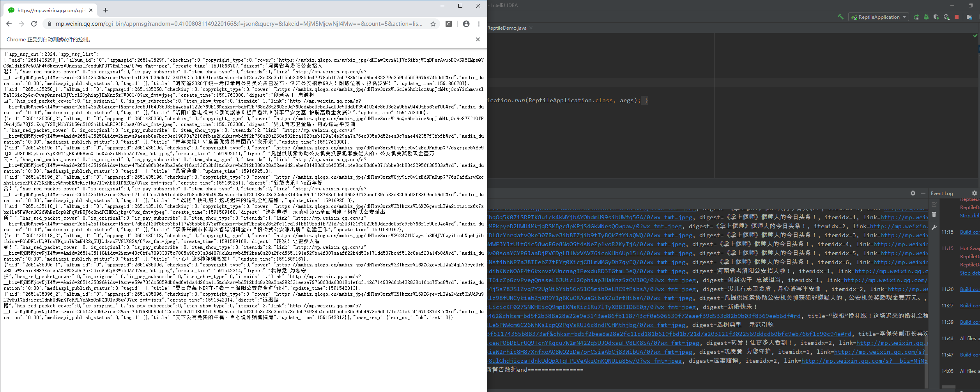Click the JSON title 悬赏通告
Image resolution: width=980 pixels, height=392 pixels.
188,171
